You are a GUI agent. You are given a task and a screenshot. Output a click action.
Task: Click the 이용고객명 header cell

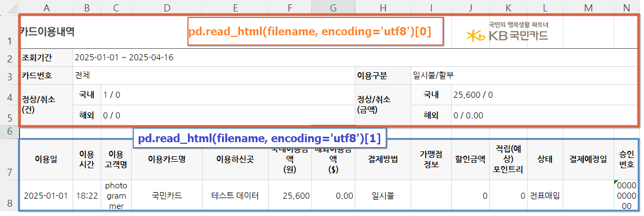click(116, 160)
